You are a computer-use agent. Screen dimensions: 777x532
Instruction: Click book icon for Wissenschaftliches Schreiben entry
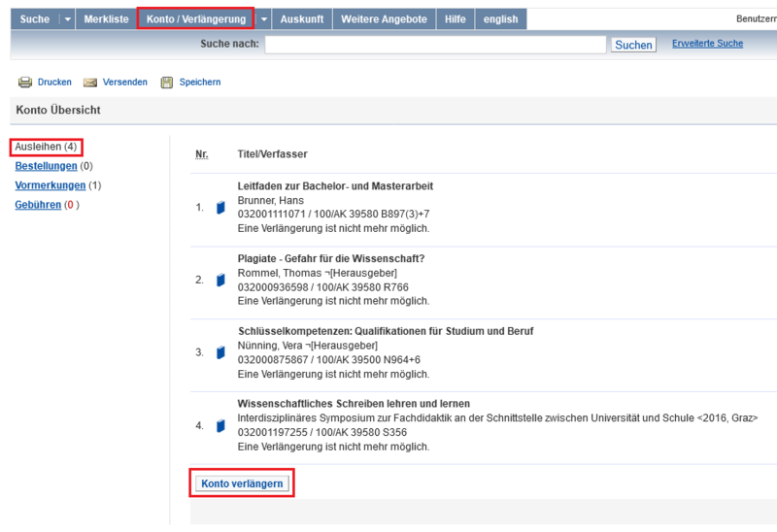(x=220, y=425)
